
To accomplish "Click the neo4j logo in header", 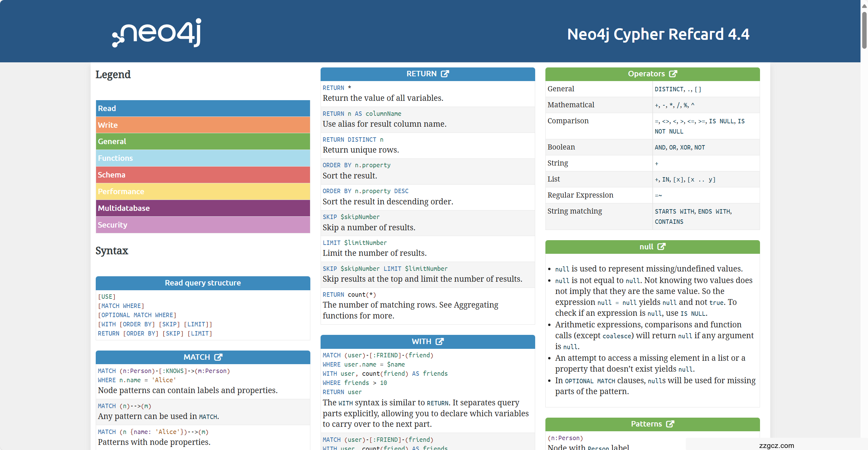I will pos(157,33).
